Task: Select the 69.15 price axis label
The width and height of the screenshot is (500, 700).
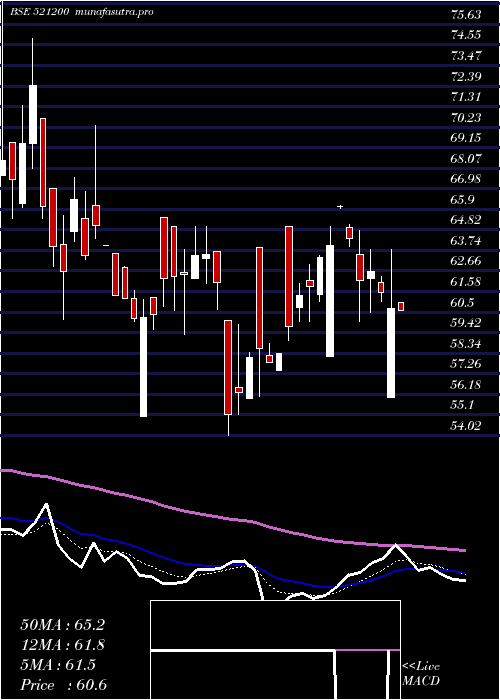Action: 466,138
